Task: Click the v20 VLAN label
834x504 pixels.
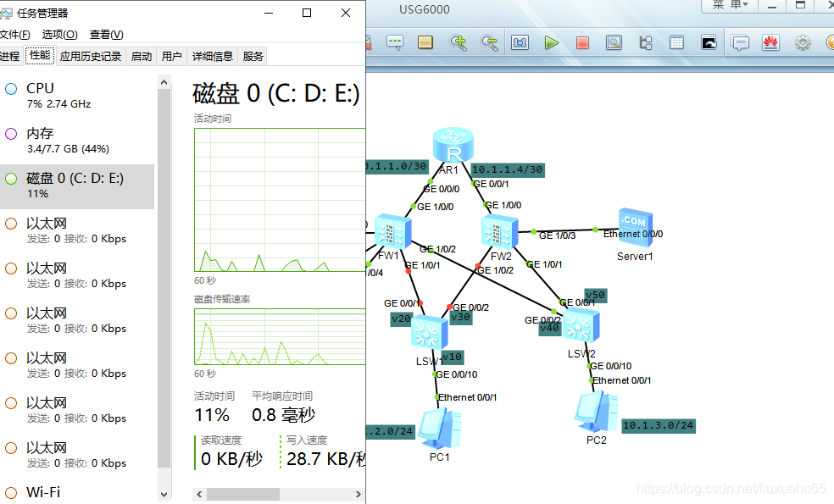Action: 401,319
